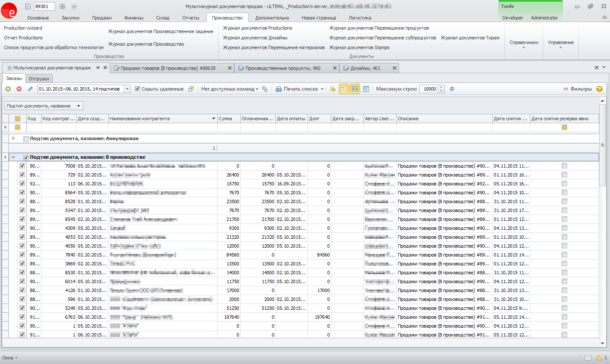This screenshot has width=610, height=364.
Task: Click the red ULTIMA application logo button
Action: [x=9, y=10]
